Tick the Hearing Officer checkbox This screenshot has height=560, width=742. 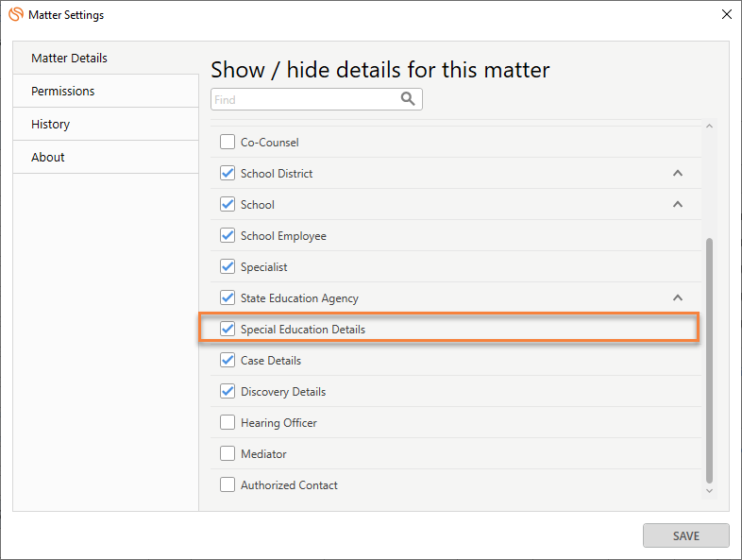click(x=228, y=422)
